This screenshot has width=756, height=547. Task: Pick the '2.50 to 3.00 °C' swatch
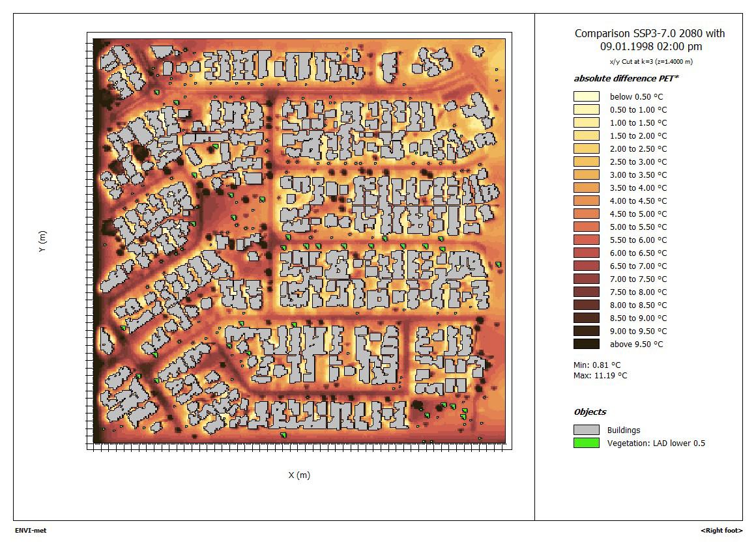click(x=587, y=161)
